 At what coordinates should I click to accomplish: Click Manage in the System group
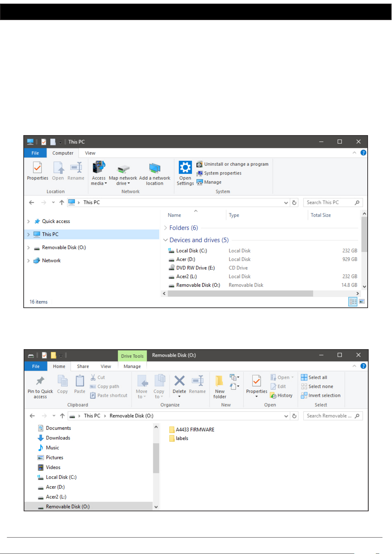[x=209, y=182]
